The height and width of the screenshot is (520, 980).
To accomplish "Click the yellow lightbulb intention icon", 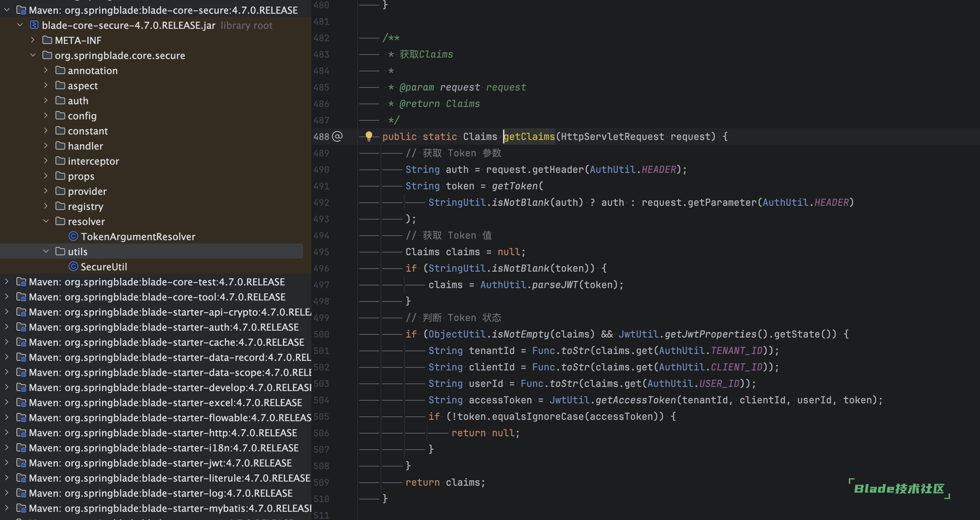I will click(368, 135).
